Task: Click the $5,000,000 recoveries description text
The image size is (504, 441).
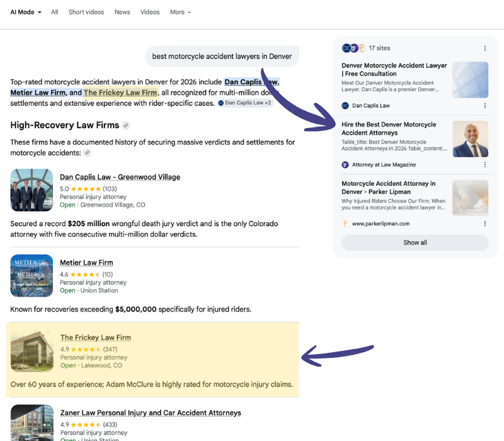Action: pyautogui.click(x=131, y=309)
